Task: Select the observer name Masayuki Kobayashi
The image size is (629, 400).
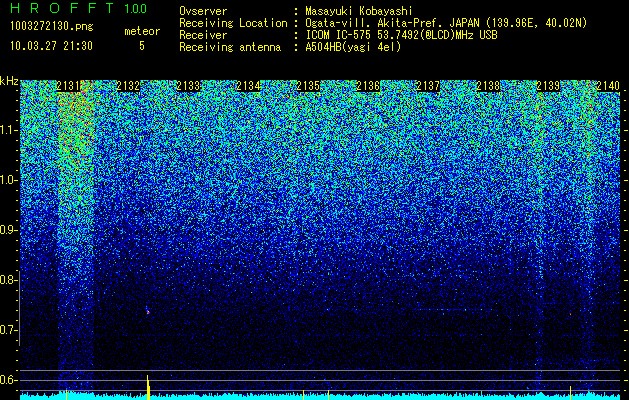Action: (x=359, y=11)
